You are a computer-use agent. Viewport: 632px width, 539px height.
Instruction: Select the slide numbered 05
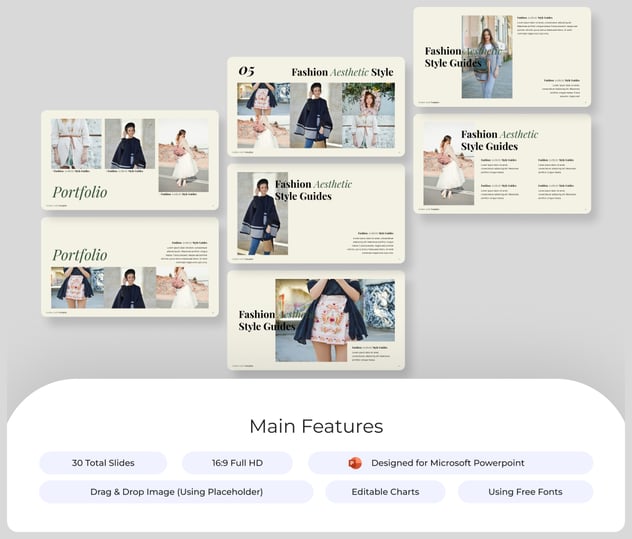pos(316,106)
